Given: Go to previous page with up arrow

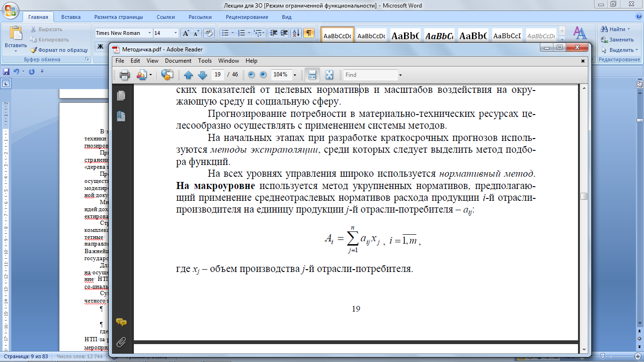Looking at the screenshot, I should 189,75.
